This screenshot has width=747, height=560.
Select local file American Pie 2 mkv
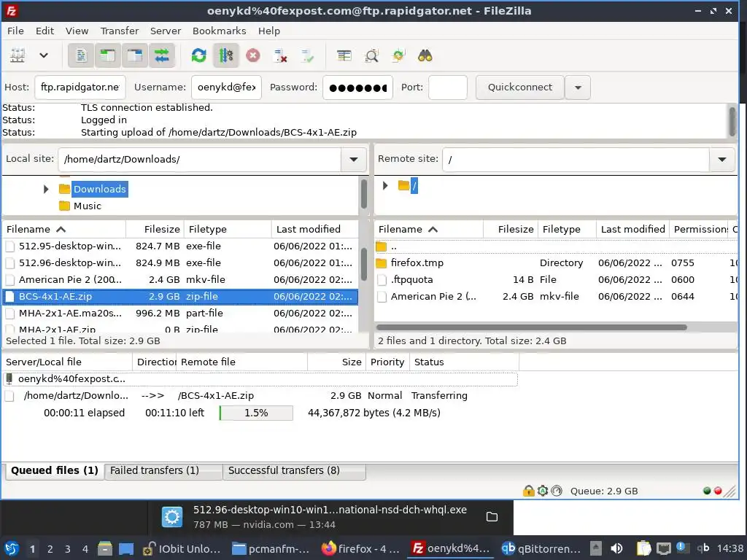(x=180, y=279)
